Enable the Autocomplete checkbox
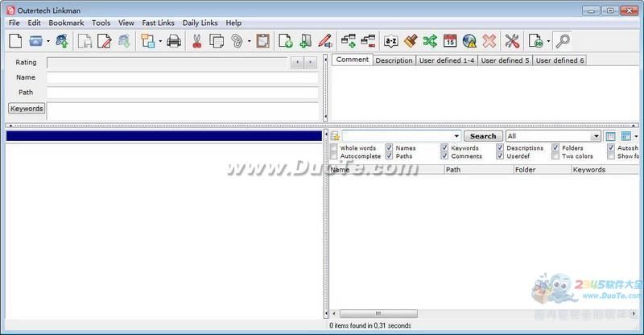The height and width of the screenshot is (335, 644). coord(334,155)
